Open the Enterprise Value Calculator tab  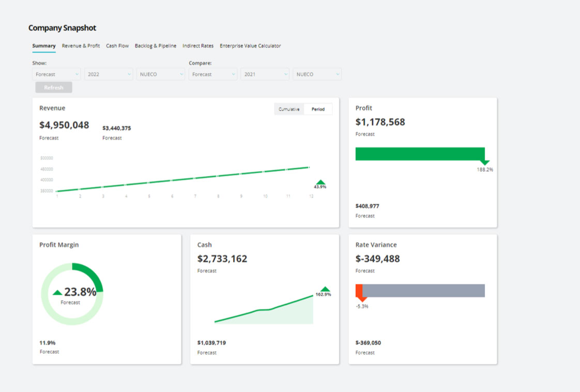250,46
